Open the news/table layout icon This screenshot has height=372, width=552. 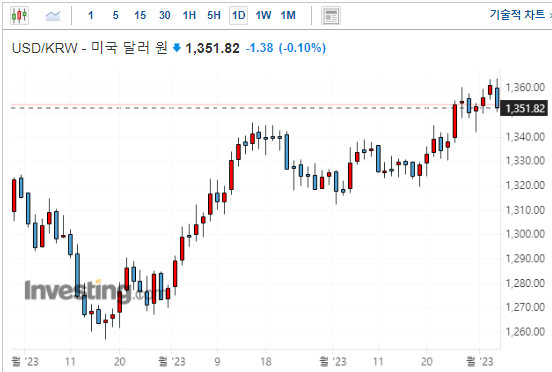tap(331, 16)
